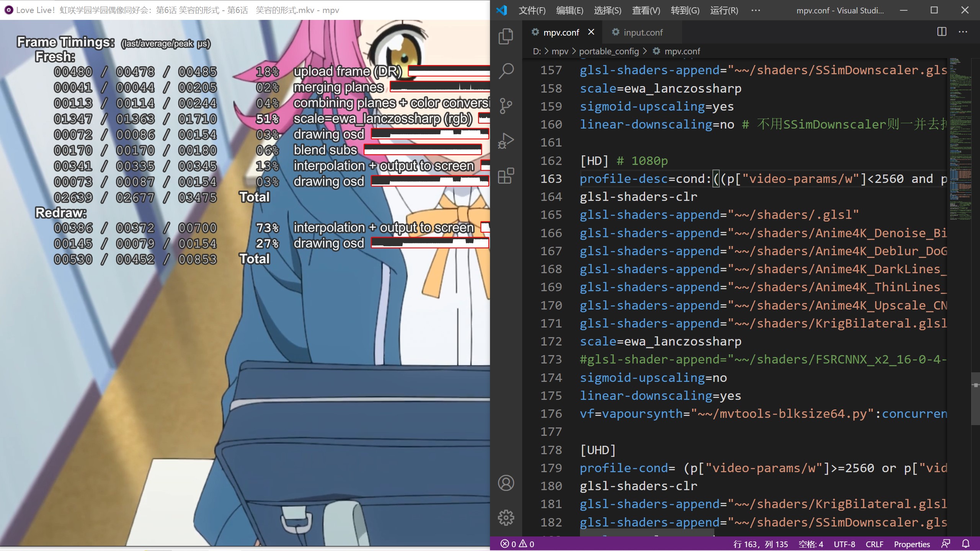Screen dimensions: 980x551
Task: Open the Explorer view in VS Code
Action: (506, 36)
